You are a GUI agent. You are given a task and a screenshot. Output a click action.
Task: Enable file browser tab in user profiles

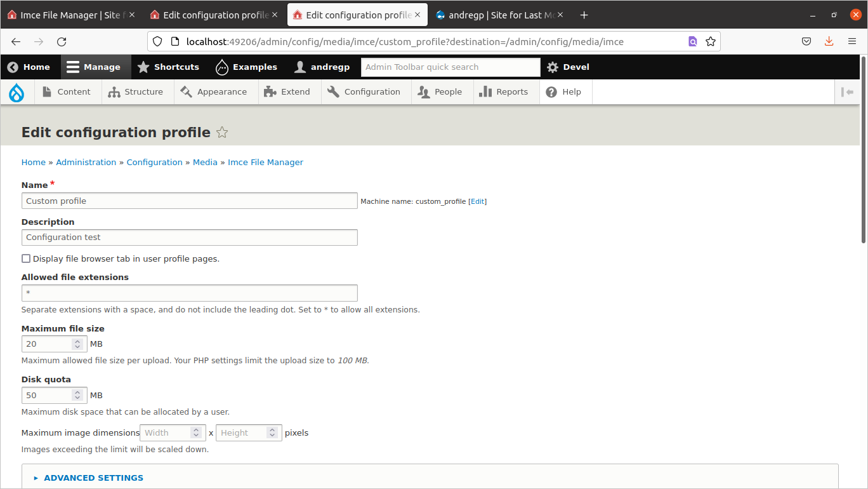tap(26, 258)
